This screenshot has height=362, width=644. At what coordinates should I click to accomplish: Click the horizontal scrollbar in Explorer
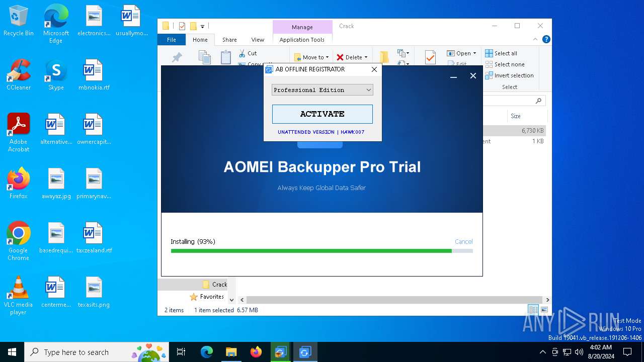tap(394, 300)
